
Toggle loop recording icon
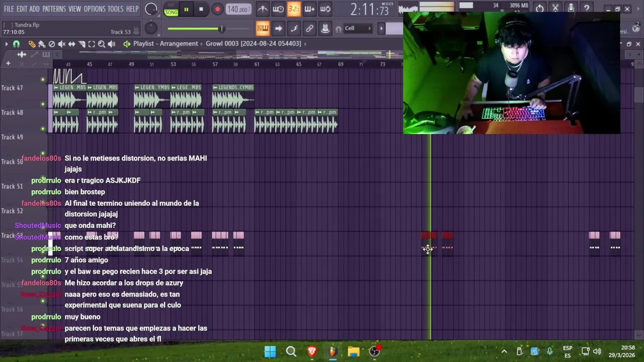coord(325,9)
